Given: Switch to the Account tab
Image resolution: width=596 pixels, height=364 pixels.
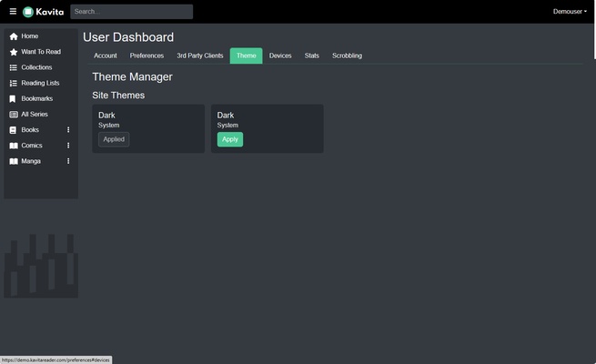Looking at the screenshot, I should (x=106, y=56).
